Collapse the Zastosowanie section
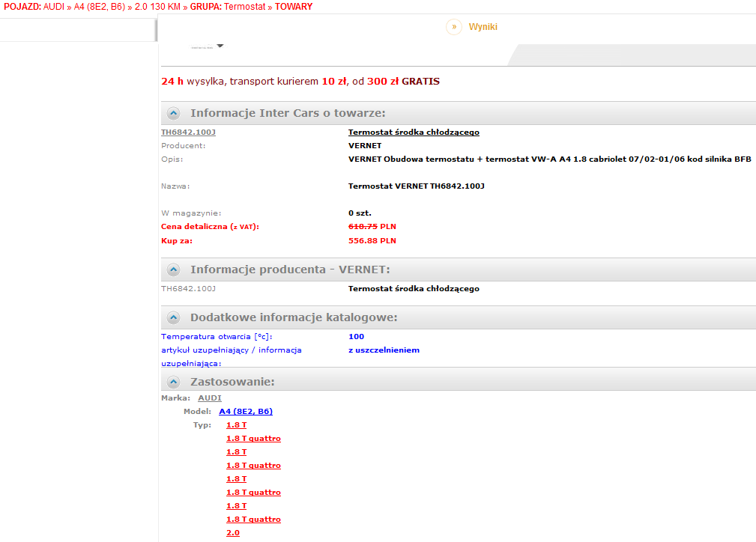This screenshot has width=756, height=542. coord(174,382)
